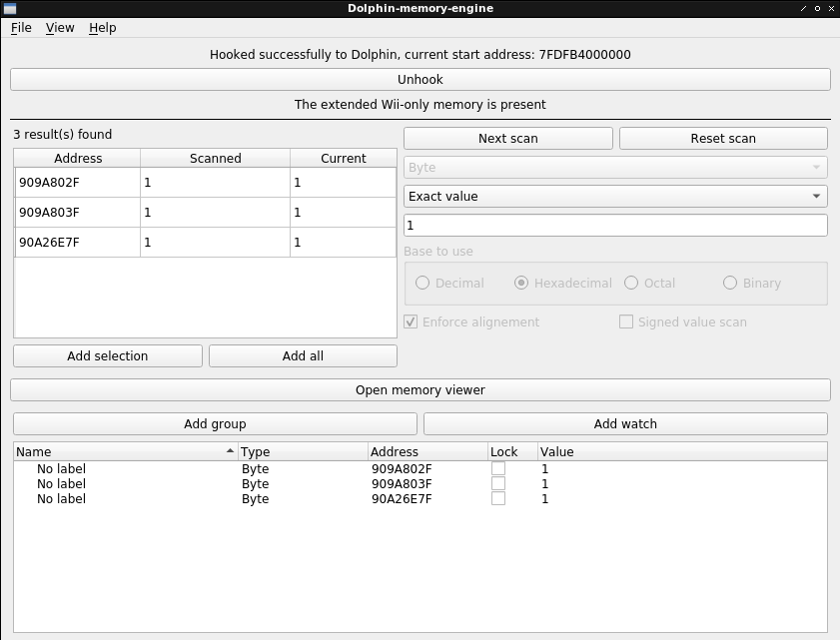Sort results by Current column header
This screenshot has width=840, height=640.
(x=344, y=159)
